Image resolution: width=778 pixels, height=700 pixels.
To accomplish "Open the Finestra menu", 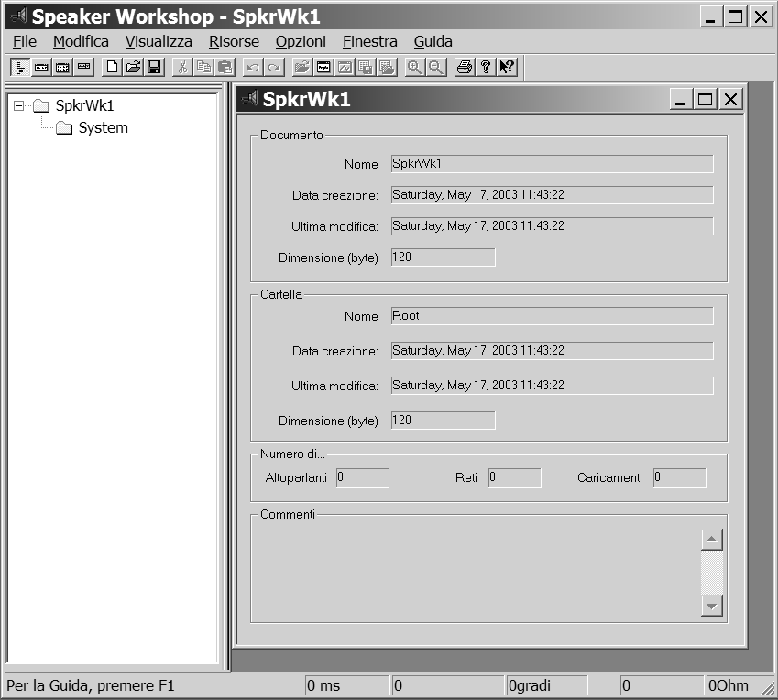I will click(x=369, y=41).
